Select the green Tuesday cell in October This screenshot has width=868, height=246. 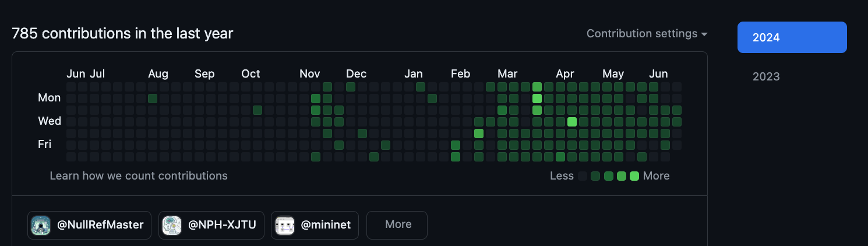(257, 110)
